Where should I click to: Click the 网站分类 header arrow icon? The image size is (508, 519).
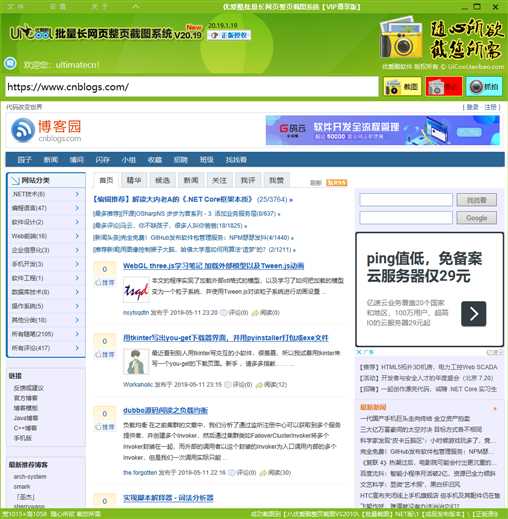(x=15, y=181)
